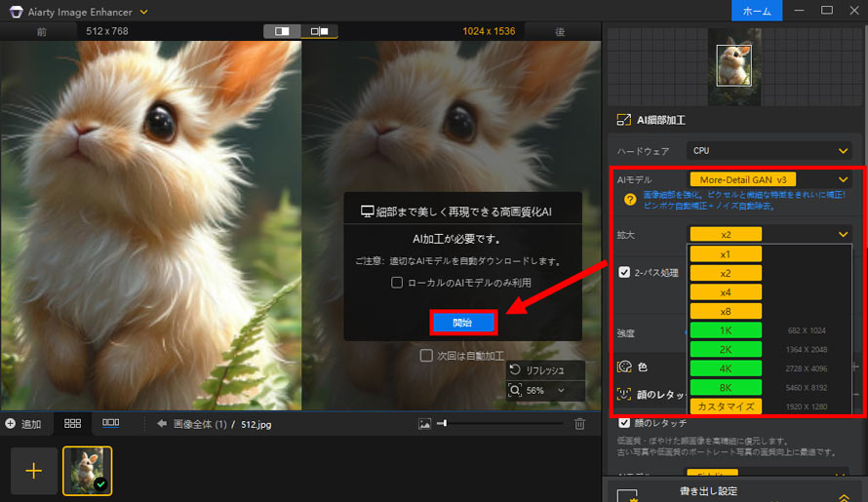Open the ハードウェア CPU dropdown

point(769,150)
